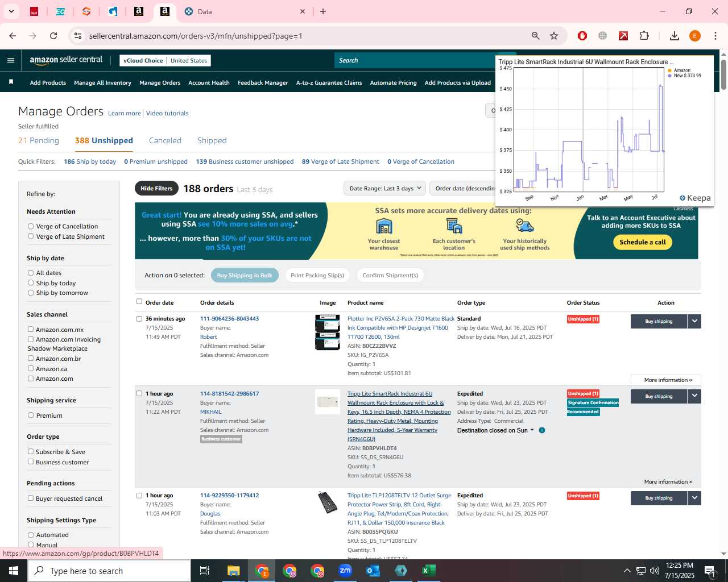728x582 pixels.
Task: Expand Buy shipping arrow for Plotter Inc order
Action: [694, 321]
